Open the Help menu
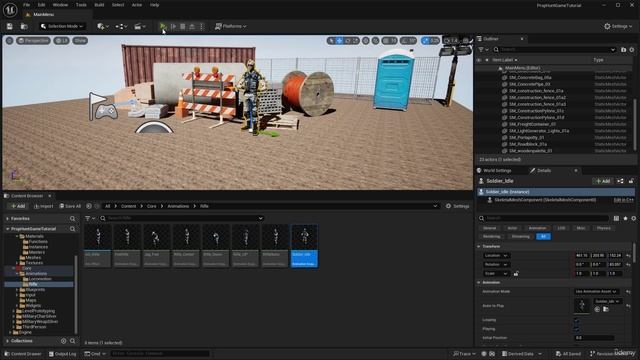 (154, 5)
